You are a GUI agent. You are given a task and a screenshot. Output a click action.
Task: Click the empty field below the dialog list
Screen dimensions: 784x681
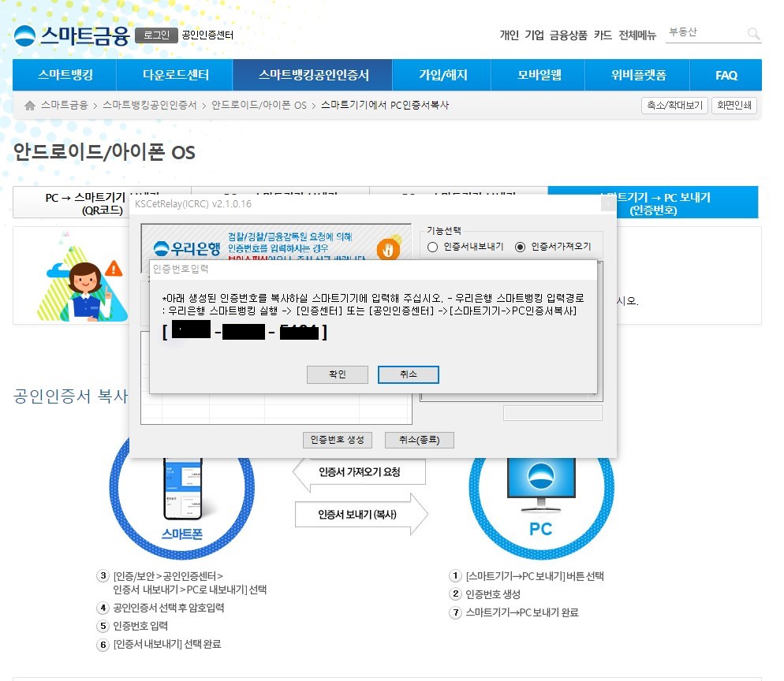pos(552,413)
